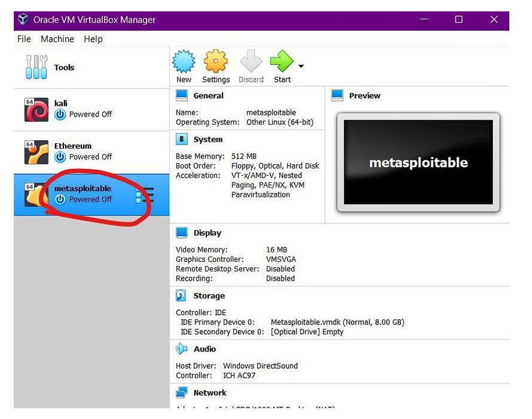This screenshot has width=532, height=419.
Task: Open Settings with the gear icon
Action: point(216,62)
